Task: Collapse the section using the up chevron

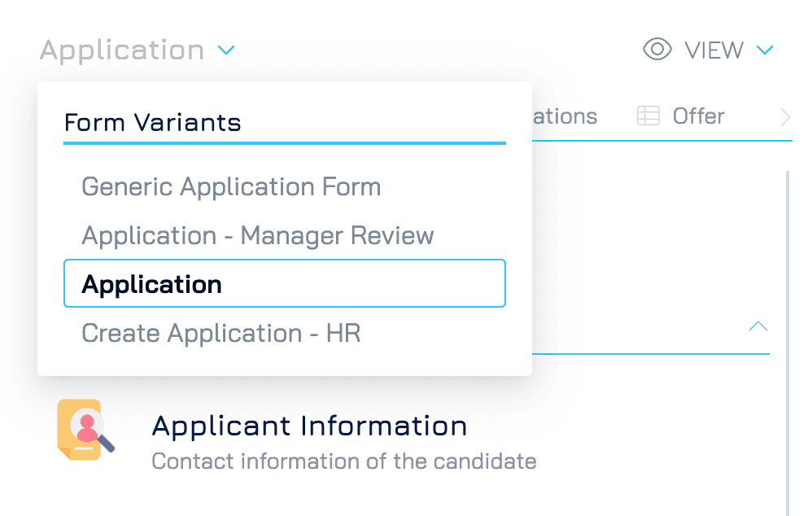Action: pos(758,326)
